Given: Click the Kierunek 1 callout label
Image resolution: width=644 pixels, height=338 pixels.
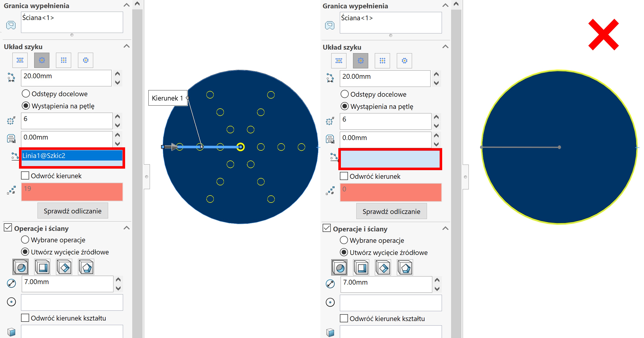Looking at the screenshot, I should click(x=168, y=98).
